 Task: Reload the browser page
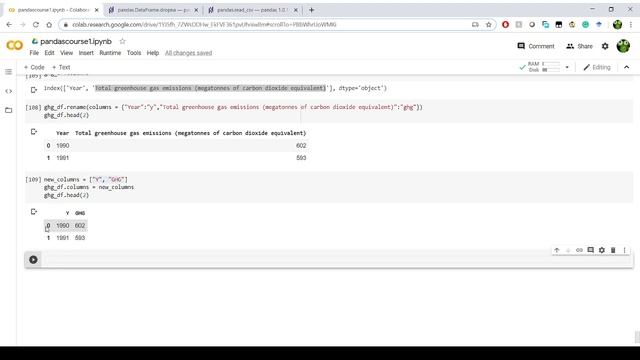pos(36,24)
